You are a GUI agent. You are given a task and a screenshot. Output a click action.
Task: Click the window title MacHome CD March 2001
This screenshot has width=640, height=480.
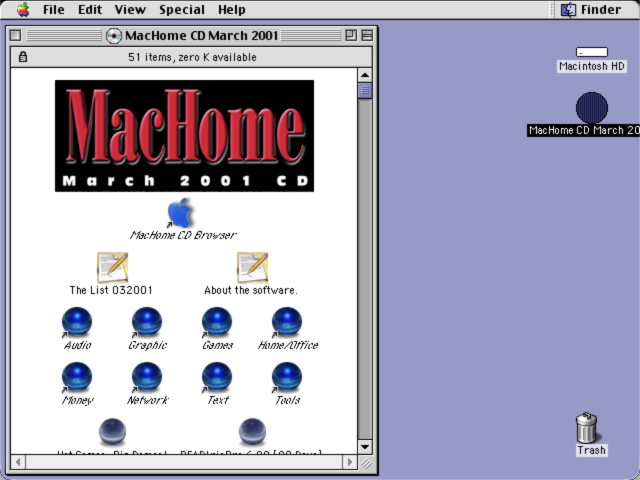click(x=202, y=36)
